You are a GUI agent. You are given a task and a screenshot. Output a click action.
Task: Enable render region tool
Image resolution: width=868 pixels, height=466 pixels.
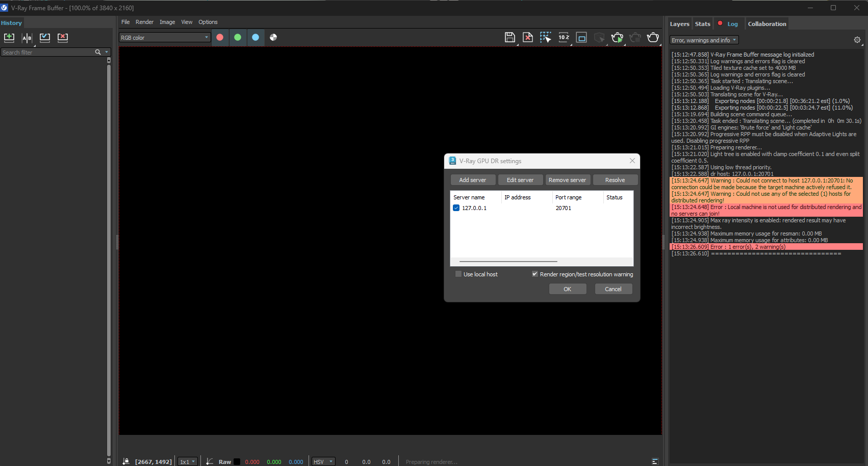pyautogui.click(x=581, y=37)
